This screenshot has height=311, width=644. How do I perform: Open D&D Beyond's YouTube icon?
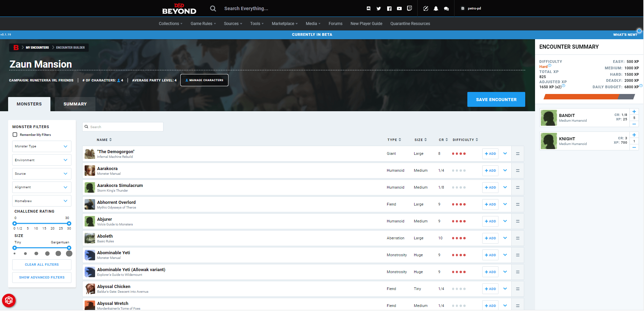click(399, 8)
